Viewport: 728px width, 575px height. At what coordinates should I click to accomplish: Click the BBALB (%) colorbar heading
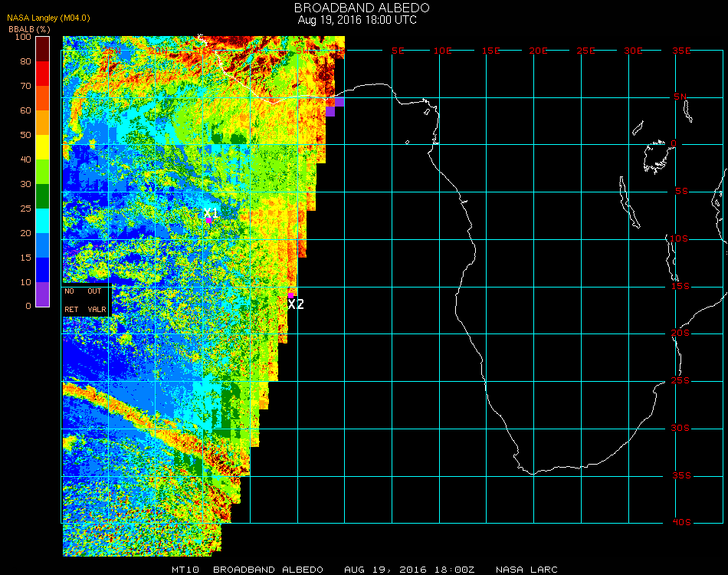(x=29, y=28)
